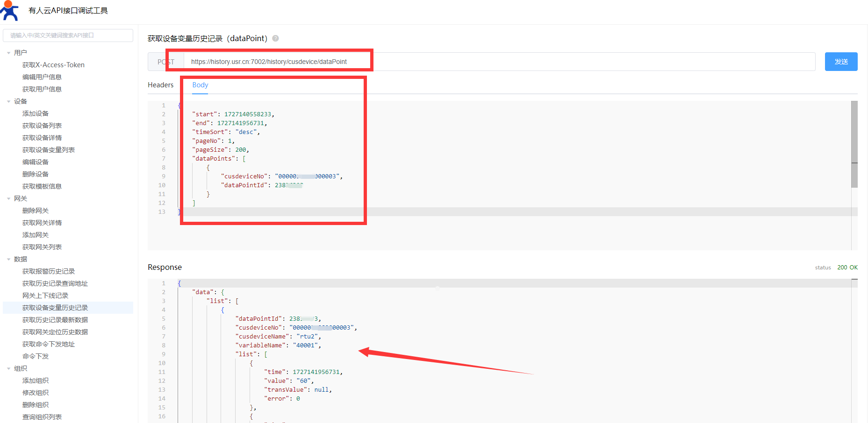Screen dimensions: 868x423
Task: Collapse the 设备 tree section
Action: click(x=8, y=101)
